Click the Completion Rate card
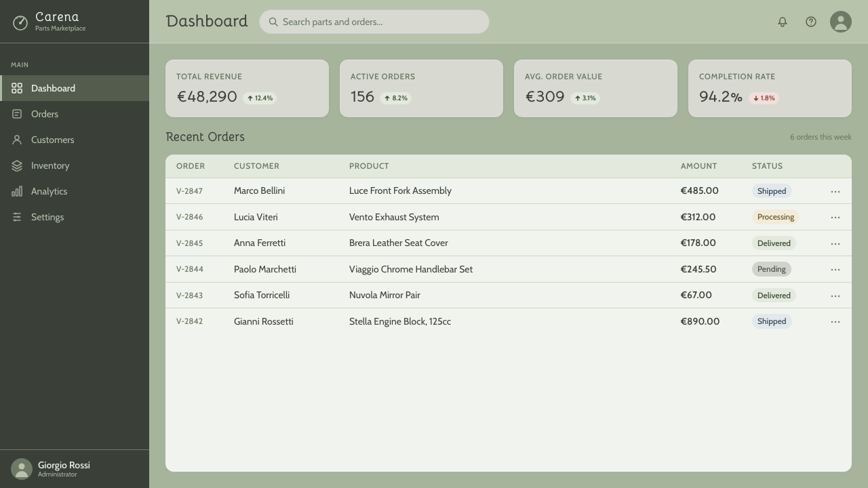The image size is (868, 488). (770, 88)
